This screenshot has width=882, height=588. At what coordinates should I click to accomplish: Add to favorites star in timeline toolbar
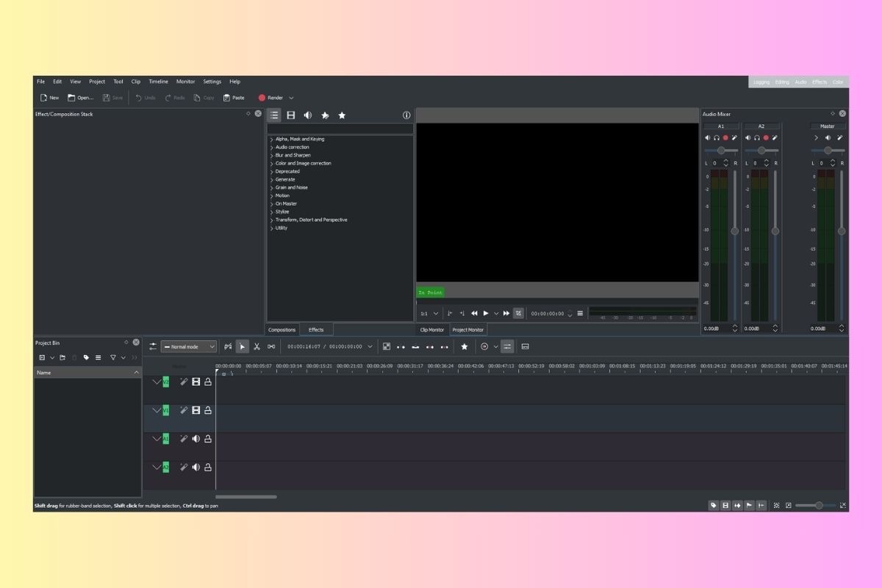464,346
